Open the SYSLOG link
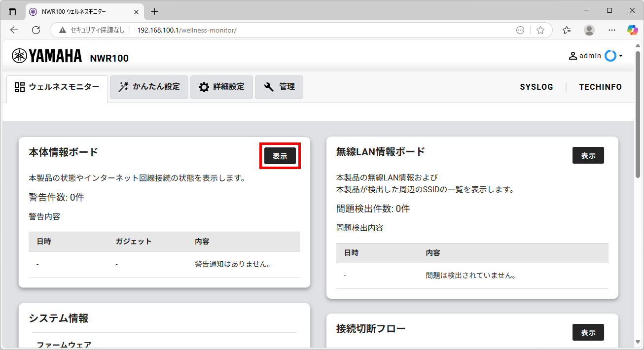644x350 pixels. point(537,87)
